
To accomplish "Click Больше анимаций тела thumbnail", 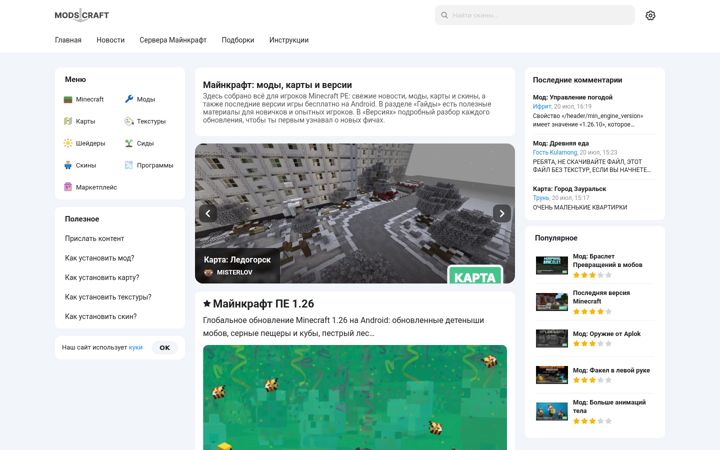I will pyautogui.click(x=552, y=411).
